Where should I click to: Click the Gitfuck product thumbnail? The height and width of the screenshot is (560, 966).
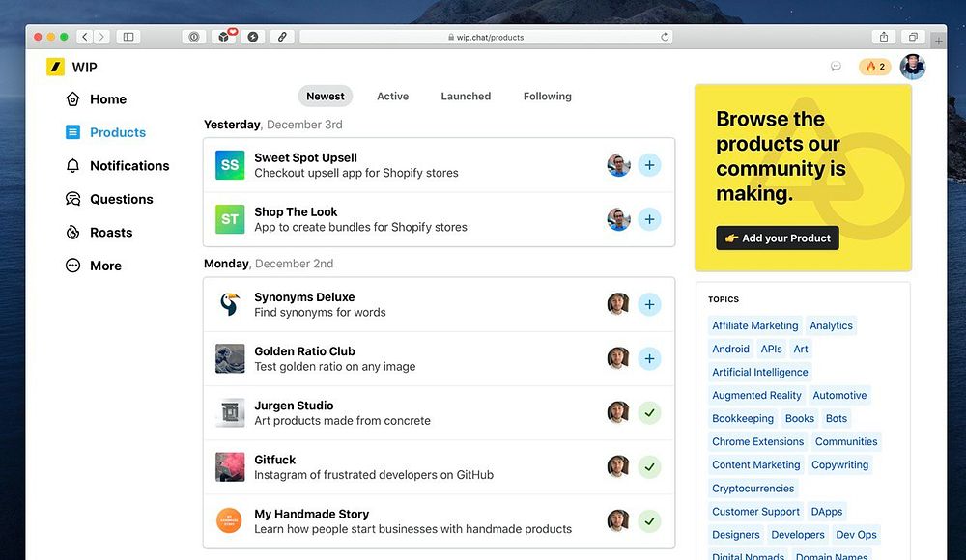(230, 467)
